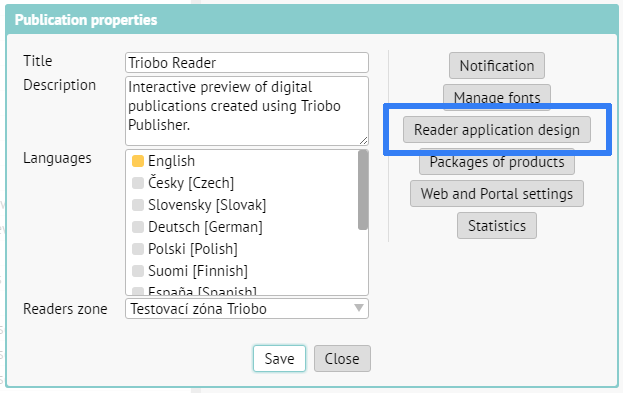
Task: Open Statistics for the publication
Action: click(x=497, y=226)
